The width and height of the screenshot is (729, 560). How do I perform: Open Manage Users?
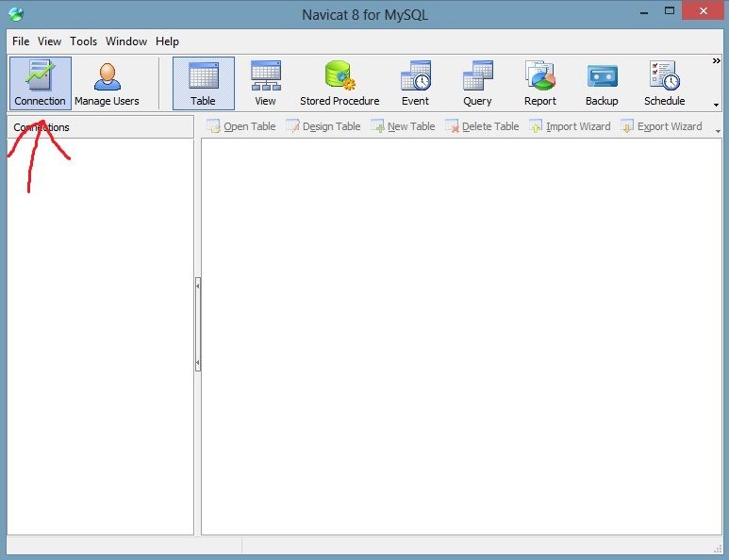click(x=107, y=83)
